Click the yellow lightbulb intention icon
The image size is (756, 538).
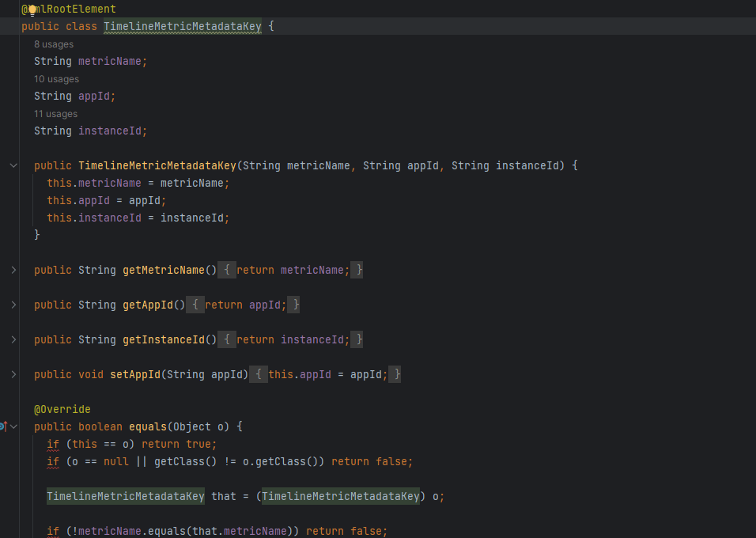[x=32, y=10]
